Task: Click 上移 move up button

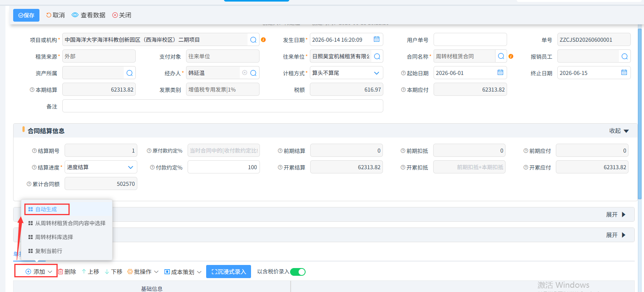Action: [91, 272]
